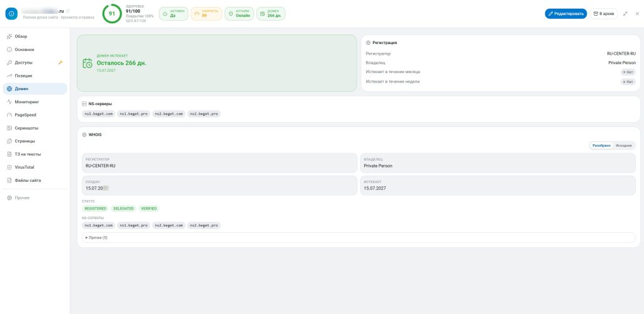Click the Нет badge for Истекает в течение месяца

coord(628,72)
